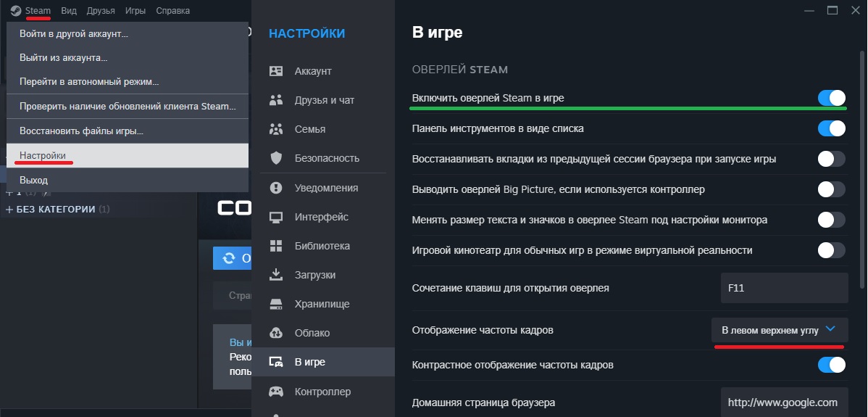This screenshot has width=868, height=417.
Task: Enable desktop game theatre in VR toggle
Action: point(832,250)
